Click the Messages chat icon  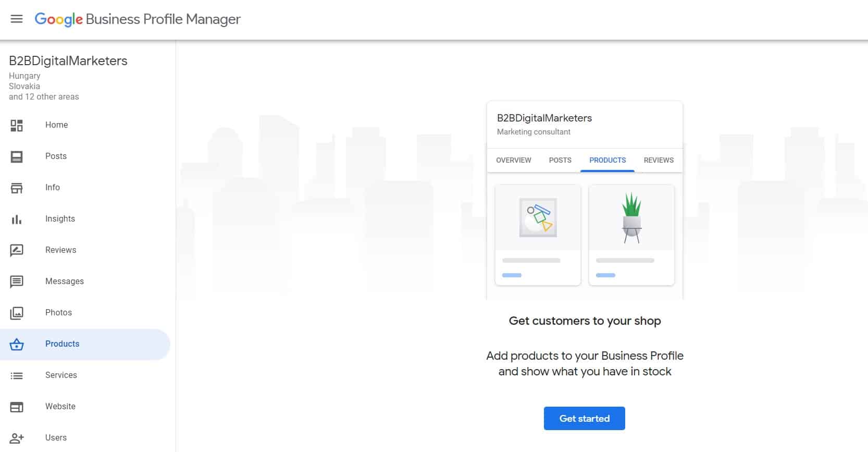point(17,282)
